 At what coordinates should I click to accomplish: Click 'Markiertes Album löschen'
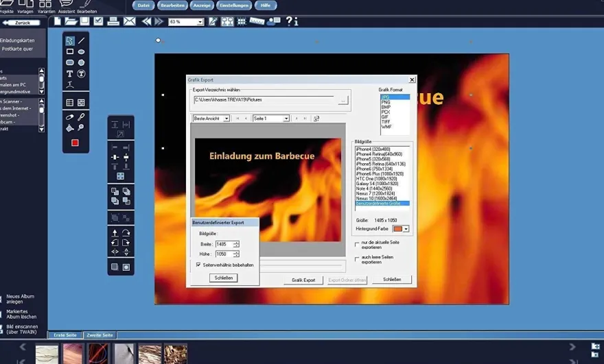[21, 314]
